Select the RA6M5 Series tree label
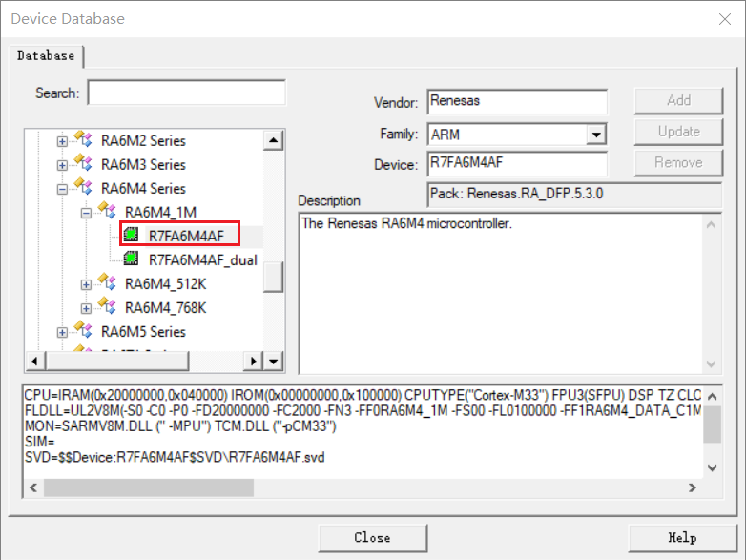Viewport: 746px width, 560px height. tap(143, 332)
